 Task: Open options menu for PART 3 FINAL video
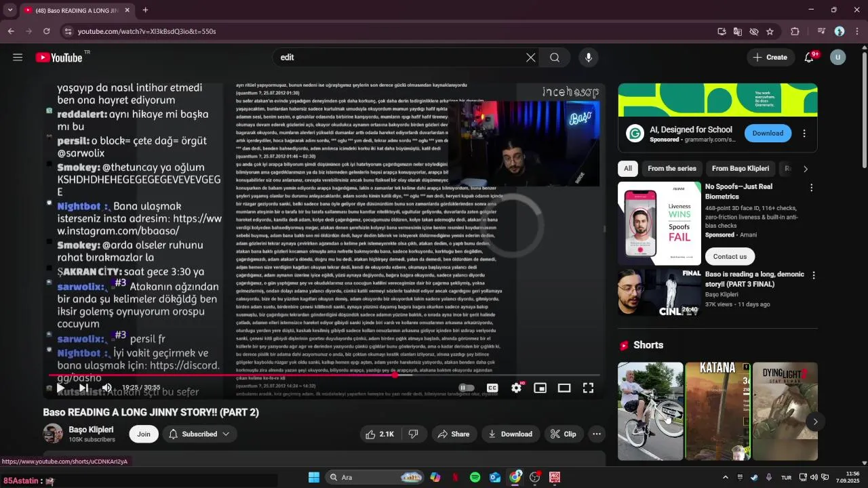pos(813,276)
